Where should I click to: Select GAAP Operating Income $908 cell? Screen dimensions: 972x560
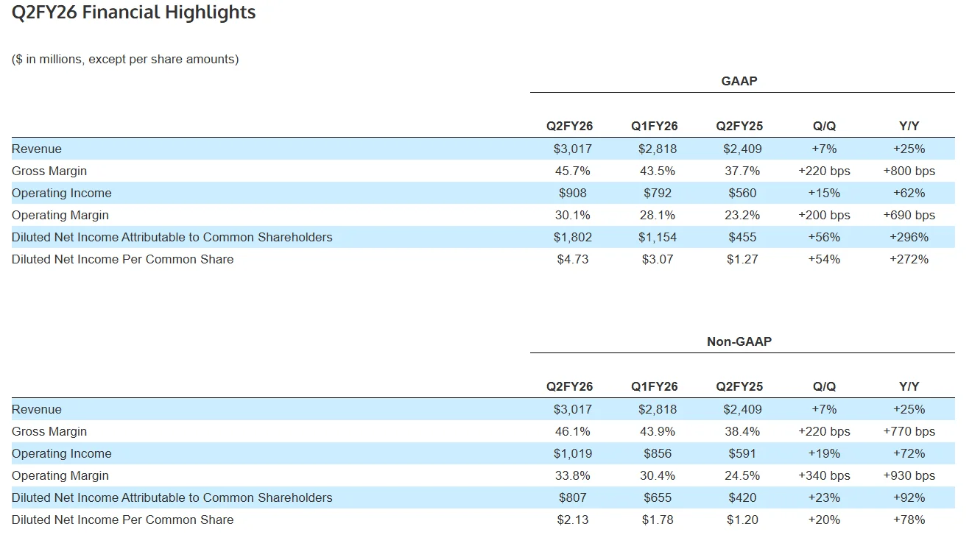pyautogui.click(x=572, y=193)
